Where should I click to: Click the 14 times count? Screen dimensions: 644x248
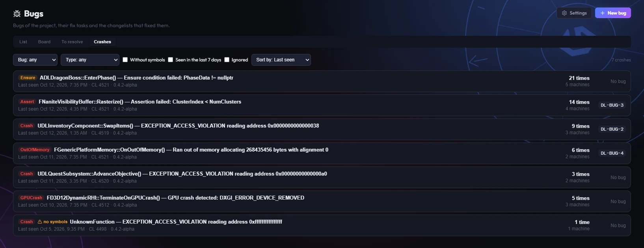[579, 102]
